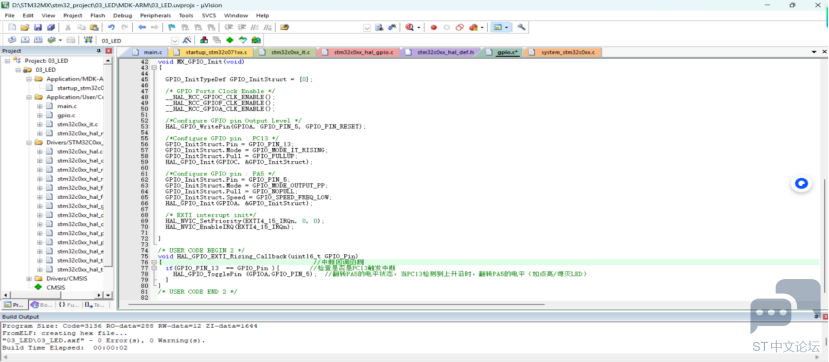This screenshot has height=362, width=829.
Task: Open the 03_LED target dropdown
Action: pyautogui.click(x=174, y=40)
